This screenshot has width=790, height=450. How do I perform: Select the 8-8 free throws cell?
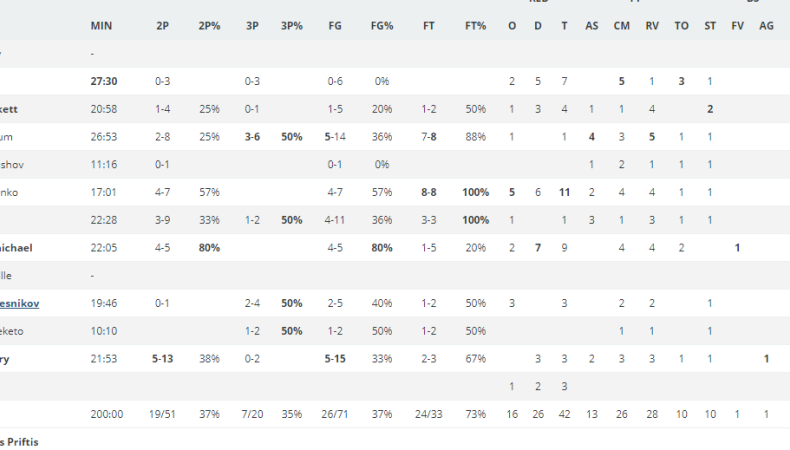(x=429, y=192)
